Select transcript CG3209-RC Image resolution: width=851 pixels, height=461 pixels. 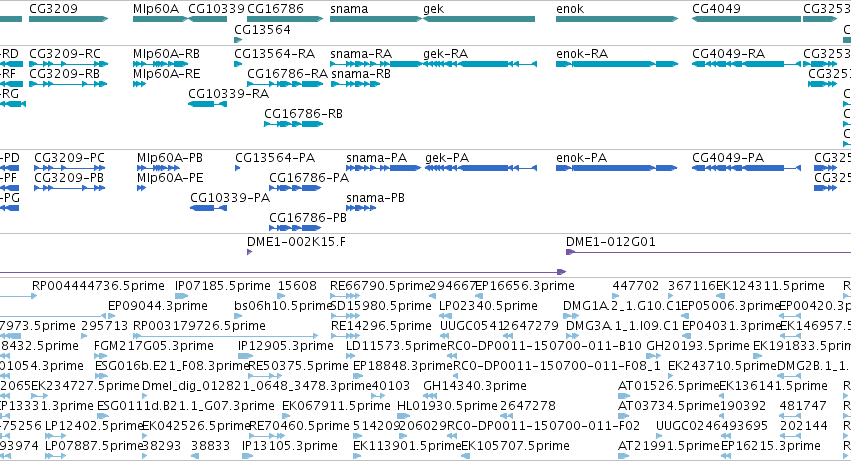65,54
